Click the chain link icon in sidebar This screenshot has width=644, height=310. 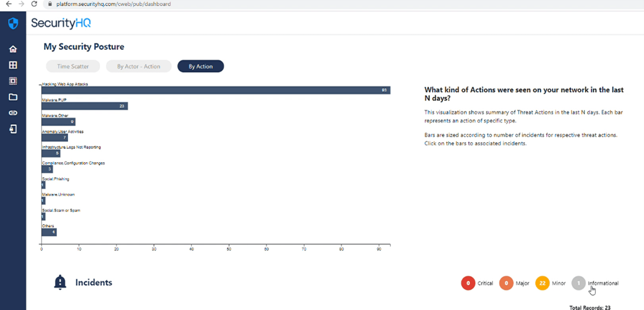coord(13,113)
